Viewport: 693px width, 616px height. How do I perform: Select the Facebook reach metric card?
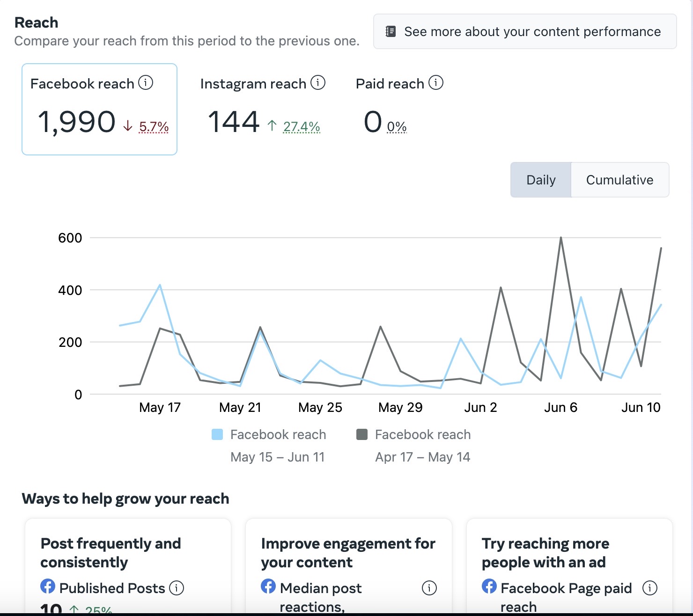pyautogui.click(x=99, y=109)
